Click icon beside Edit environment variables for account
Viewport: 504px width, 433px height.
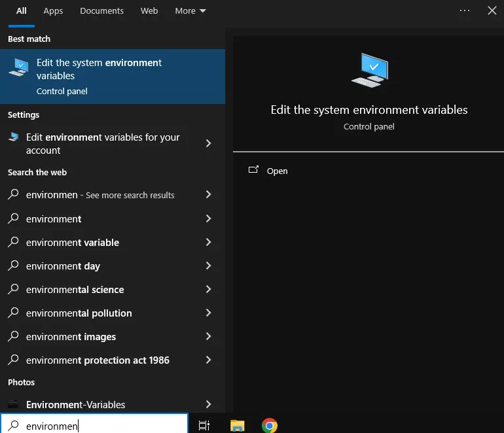14,137
